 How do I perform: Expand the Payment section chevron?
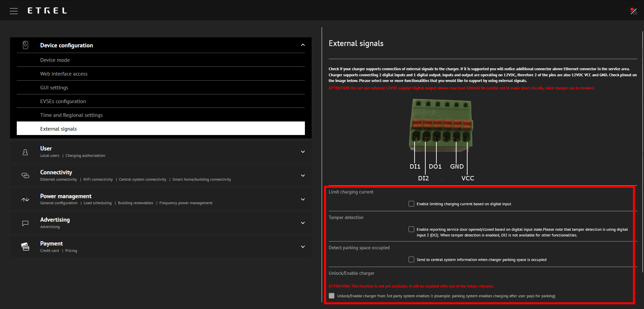pos(303,247)
